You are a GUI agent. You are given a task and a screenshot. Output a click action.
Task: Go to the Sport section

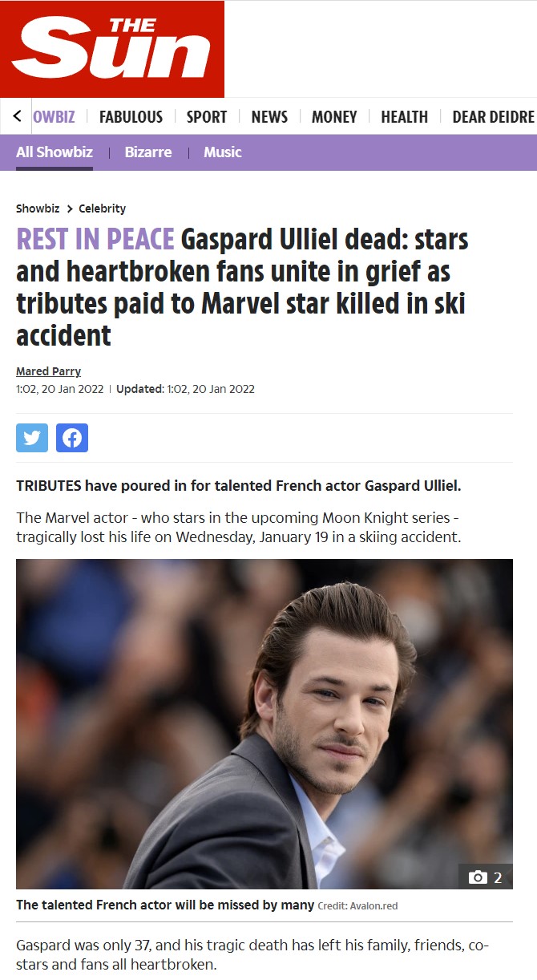click(207, 117)
